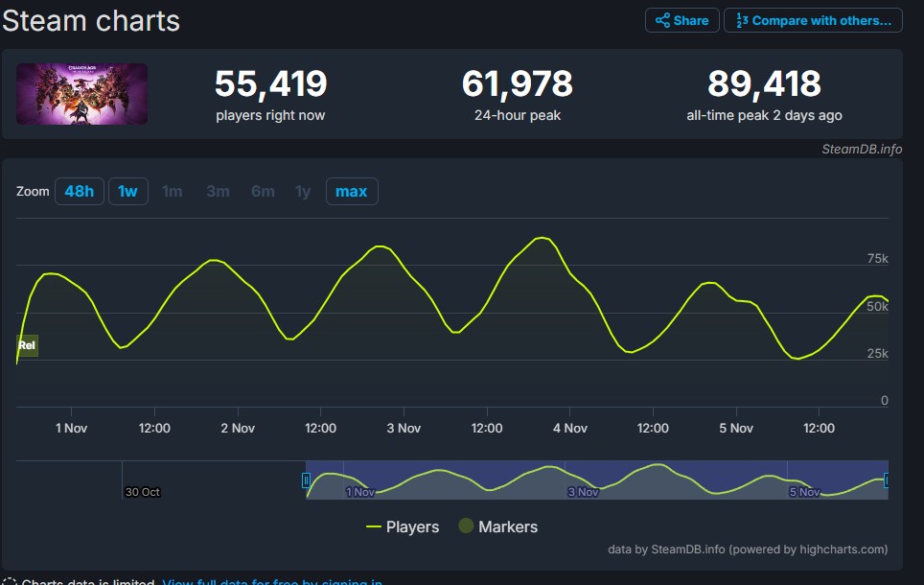924x585 pixels.
Task: Click the 55,419 players right now figure
Action: (270, 83)
